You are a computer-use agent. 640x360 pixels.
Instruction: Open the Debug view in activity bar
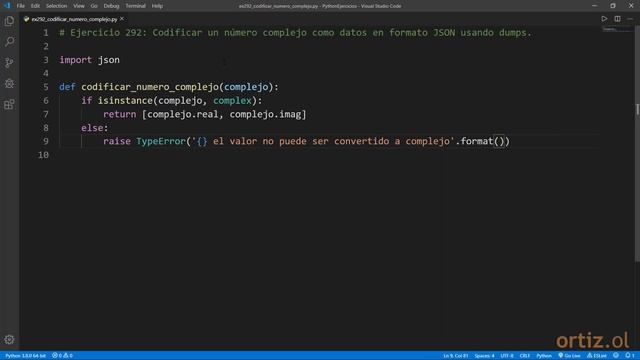click(9, 83)
